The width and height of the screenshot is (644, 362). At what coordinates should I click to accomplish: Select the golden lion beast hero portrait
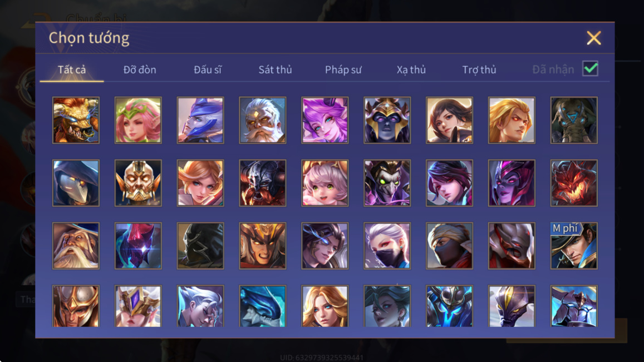(x=76, y=120)
